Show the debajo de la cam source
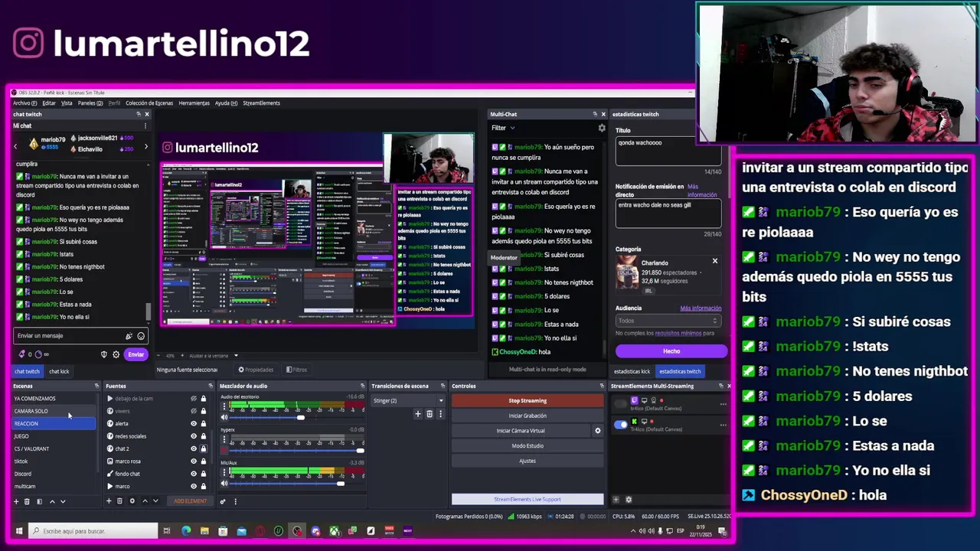The image size is (980, 551). (194, 399)
